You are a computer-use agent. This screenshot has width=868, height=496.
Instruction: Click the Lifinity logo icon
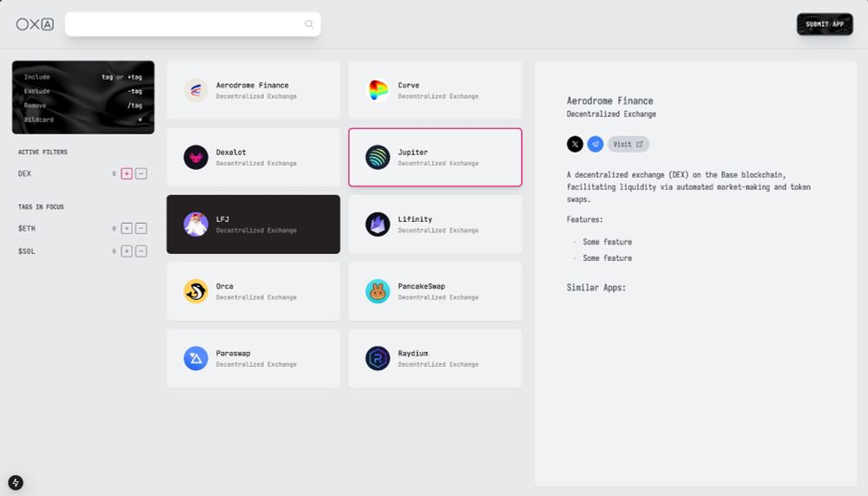(378, 224)
